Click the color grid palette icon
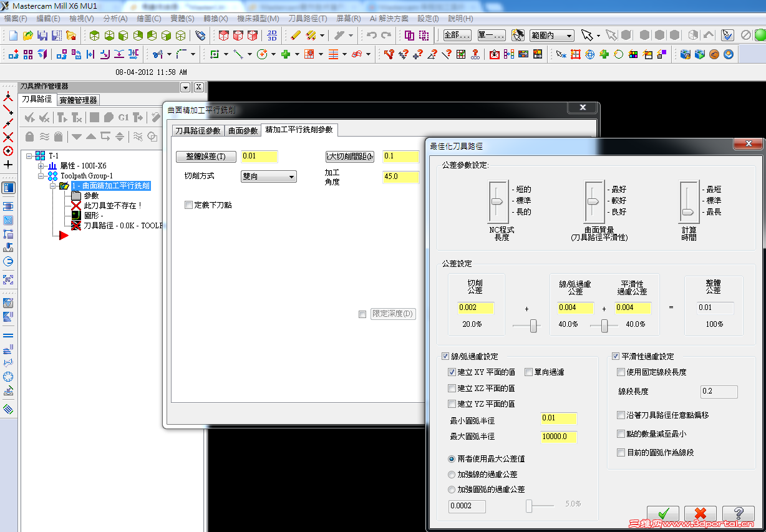The image size is (766, 532). click(x=633, y=55)
